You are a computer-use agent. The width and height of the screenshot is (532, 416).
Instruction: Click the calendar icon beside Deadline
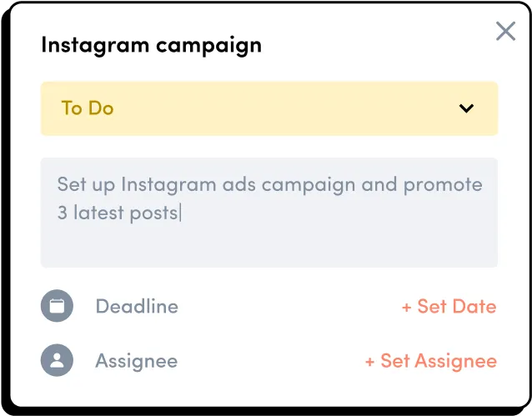[x=57, y=306]
